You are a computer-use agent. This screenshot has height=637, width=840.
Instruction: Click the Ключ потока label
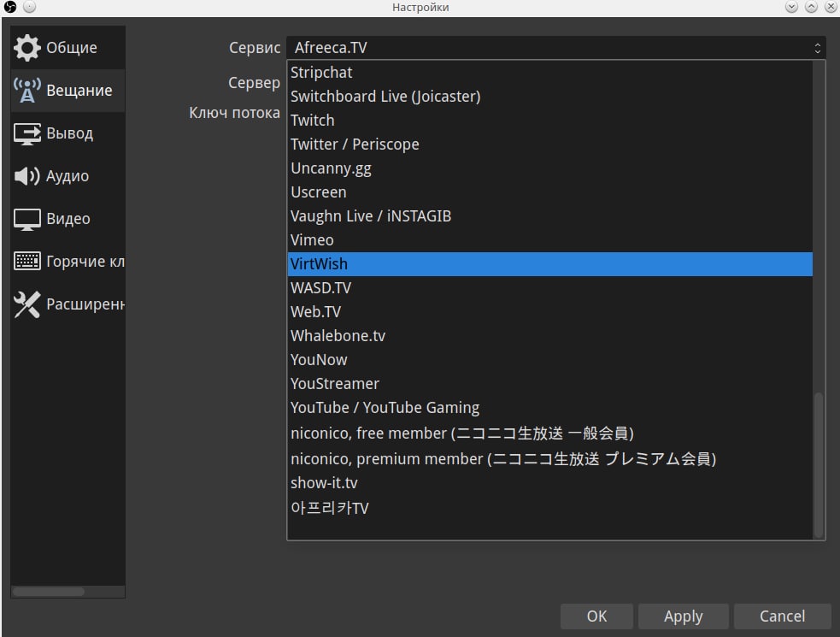pyautogui.click(x=234, y=113)
